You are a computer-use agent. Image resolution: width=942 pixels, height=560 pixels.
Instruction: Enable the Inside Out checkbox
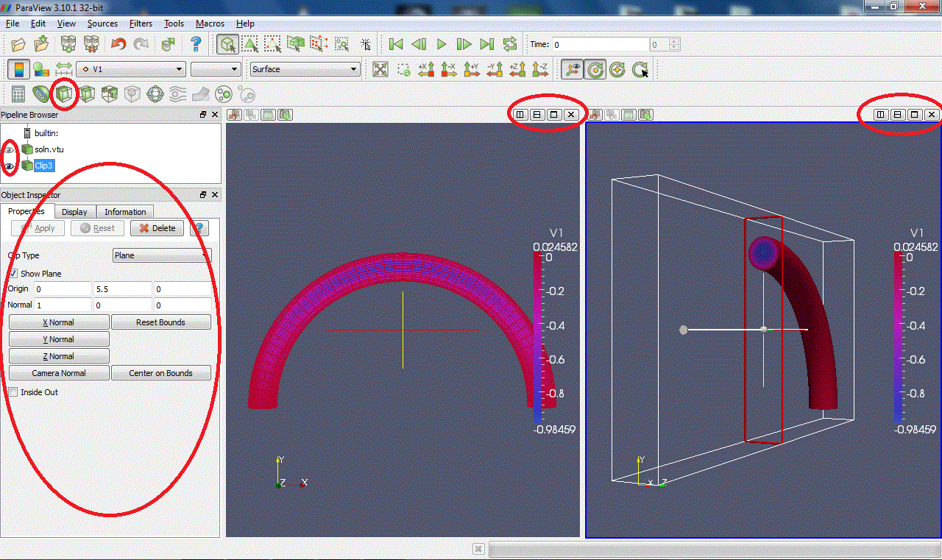[x=13, y=392]
